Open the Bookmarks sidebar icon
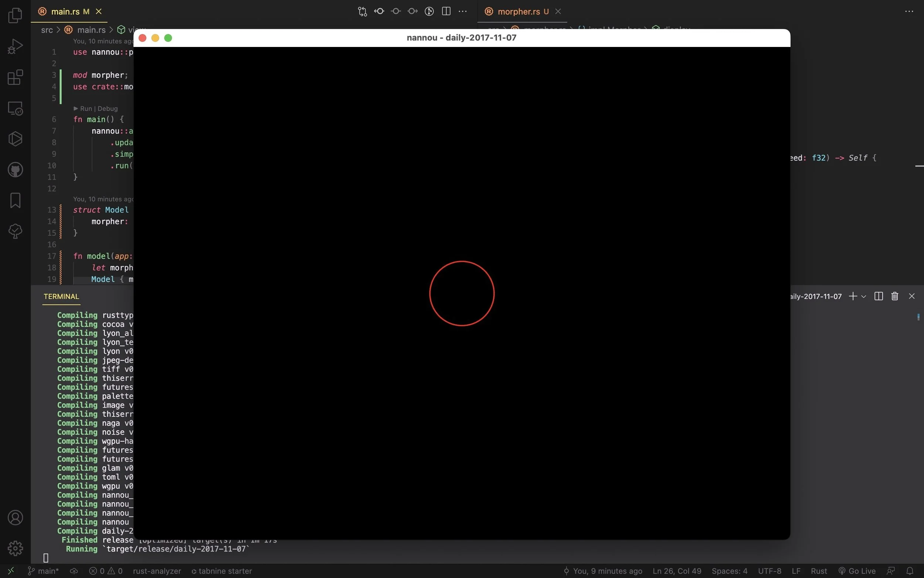Screen dimensions: 924x578 [15, 200]
